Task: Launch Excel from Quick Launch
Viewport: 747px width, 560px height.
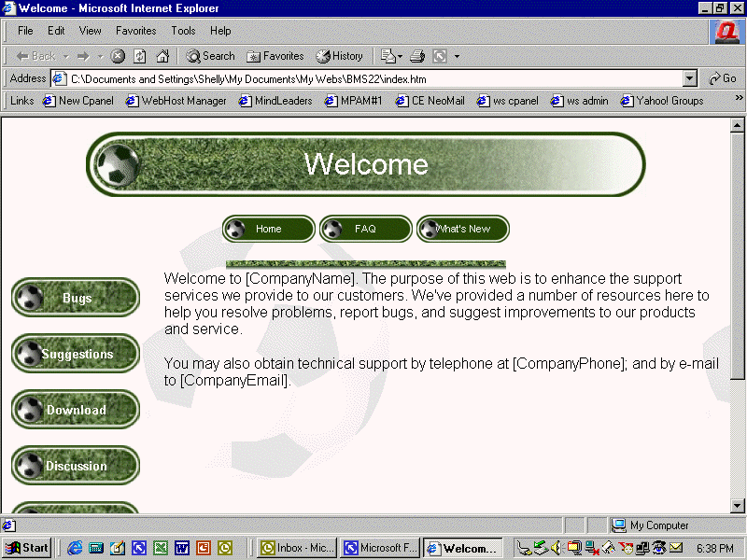Action: click(x=161, y=548)
